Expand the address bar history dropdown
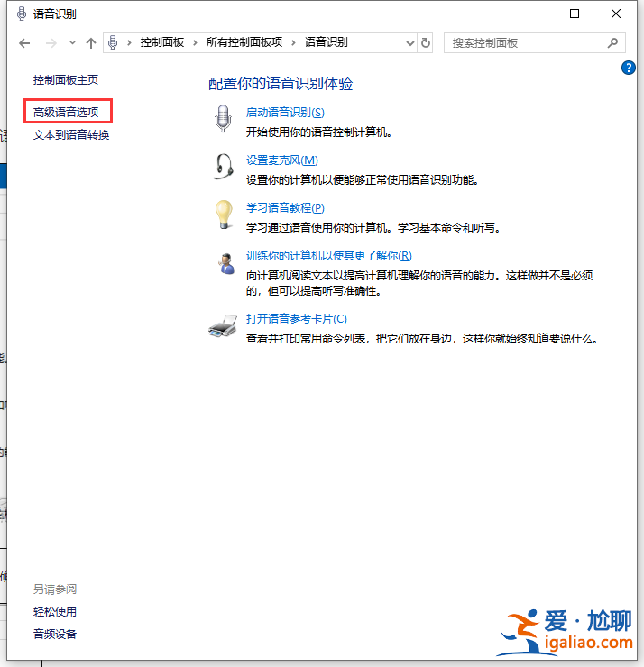 [x=409, y=43]
